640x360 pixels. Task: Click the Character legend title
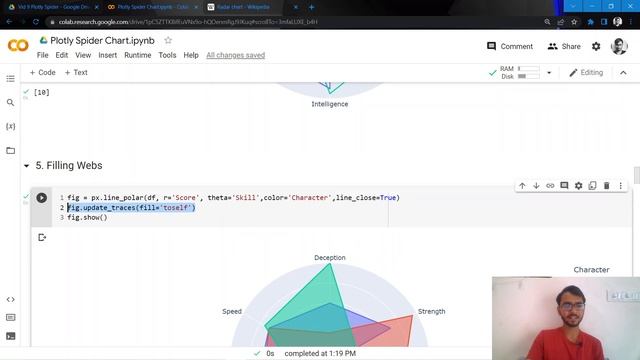[591, 270]
